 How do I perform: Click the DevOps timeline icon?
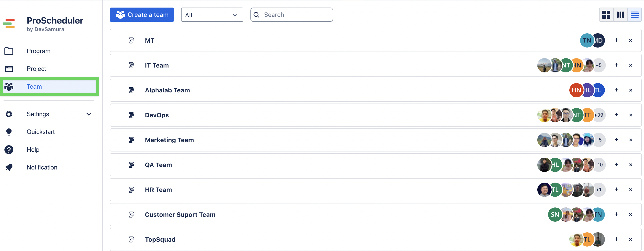click(131, 115)
